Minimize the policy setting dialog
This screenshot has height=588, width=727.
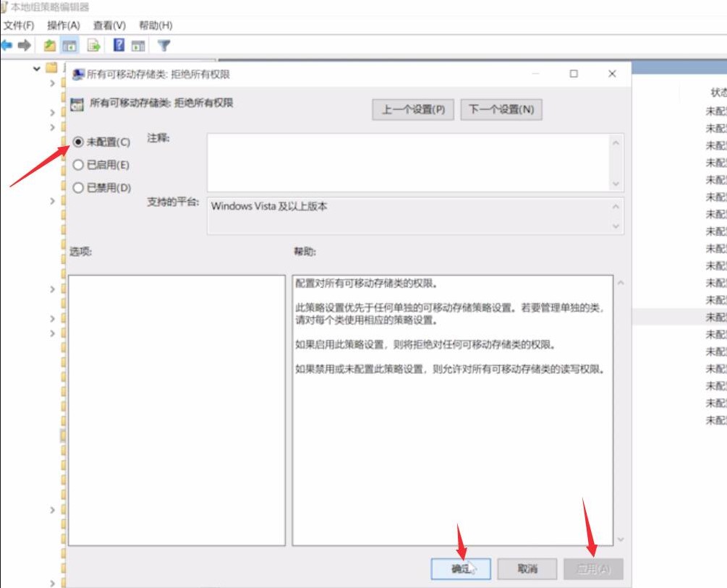pos(535,74)
